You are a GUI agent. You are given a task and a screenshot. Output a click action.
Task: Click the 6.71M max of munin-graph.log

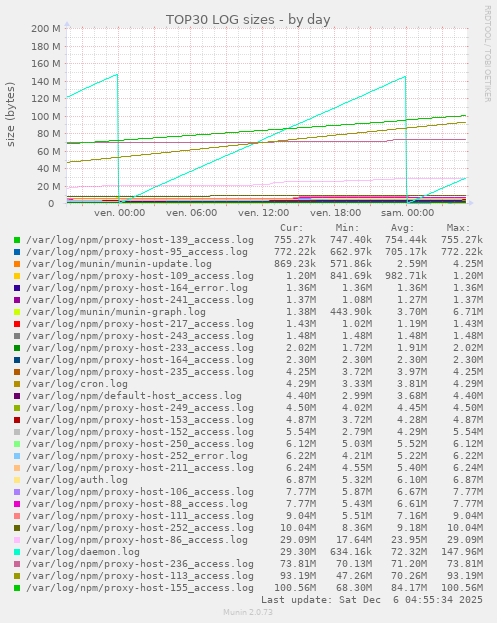pyautogui.click(x=468, y=312)
